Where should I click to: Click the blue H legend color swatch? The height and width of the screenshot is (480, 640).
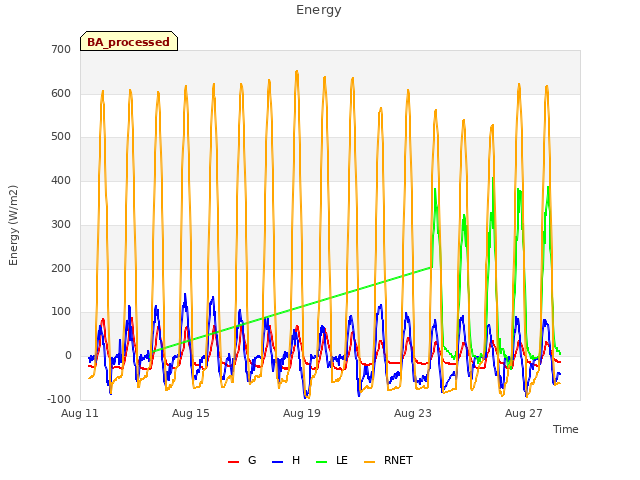pyautogui.click(x=277, y=462)
